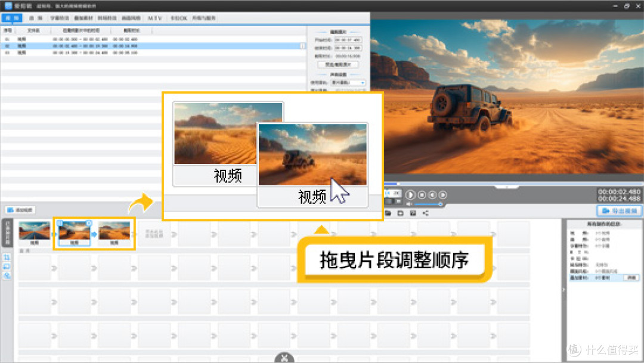Open project folder icon
The image size is (644, 363).
[x=388, y=213]
